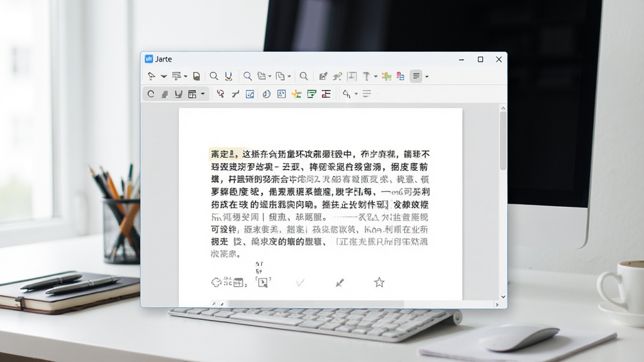This screenshot has height=362, width=644.
Task: Click the red and blue columns icon
Action: (401, 76)
